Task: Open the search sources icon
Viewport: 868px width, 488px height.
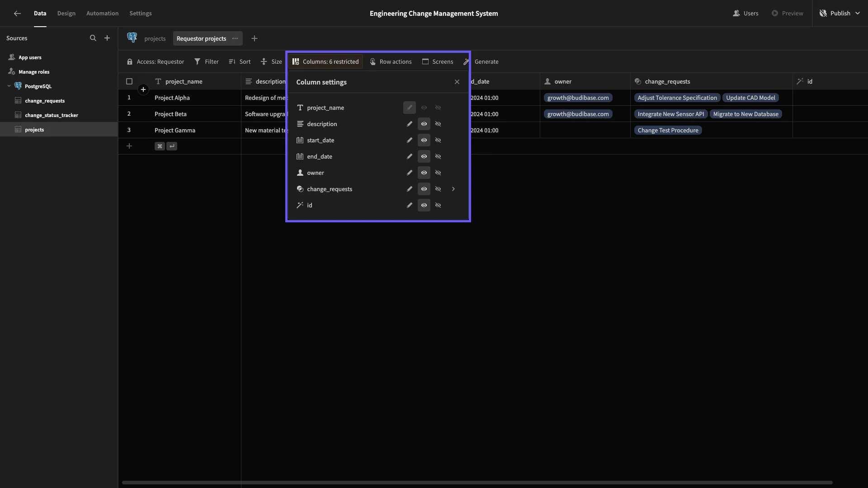Action: [x=93, y=38]
